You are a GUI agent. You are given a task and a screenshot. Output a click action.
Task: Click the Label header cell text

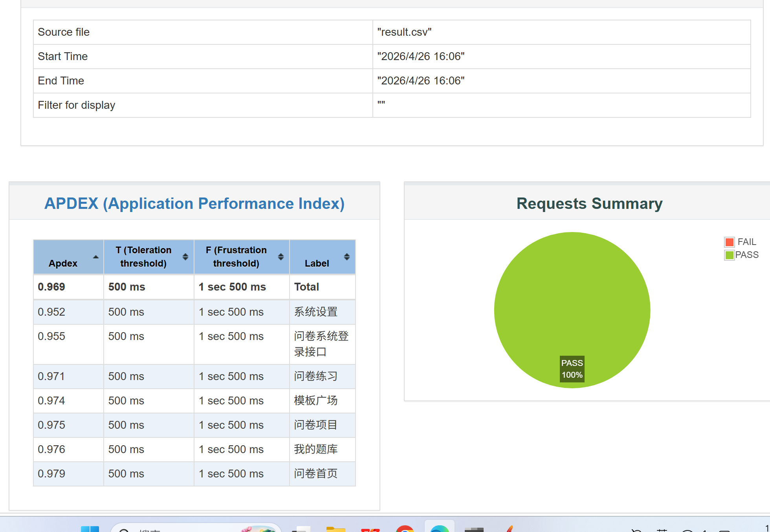317,263
